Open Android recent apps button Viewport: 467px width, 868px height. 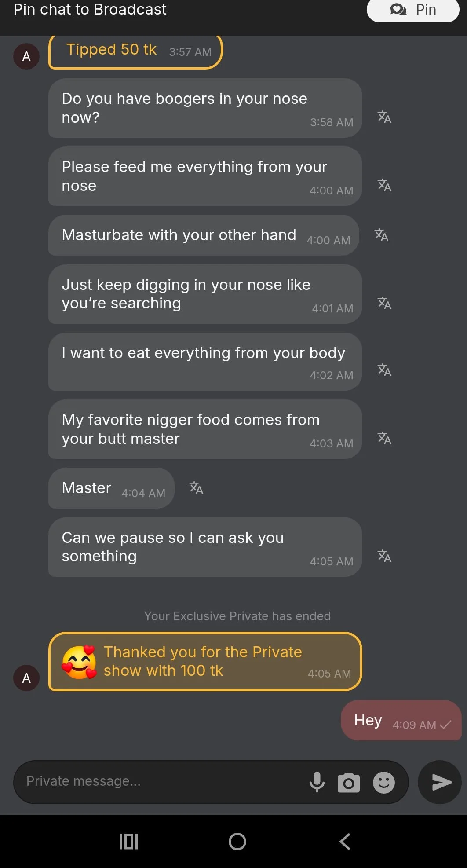click(x=129, y=842)
